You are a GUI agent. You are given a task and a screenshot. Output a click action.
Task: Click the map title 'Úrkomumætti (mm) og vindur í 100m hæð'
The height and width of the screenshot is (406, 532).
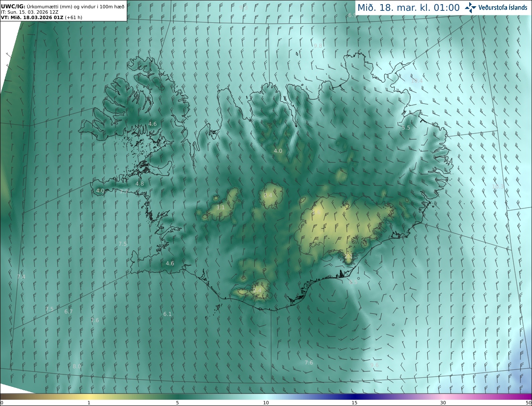75,7
